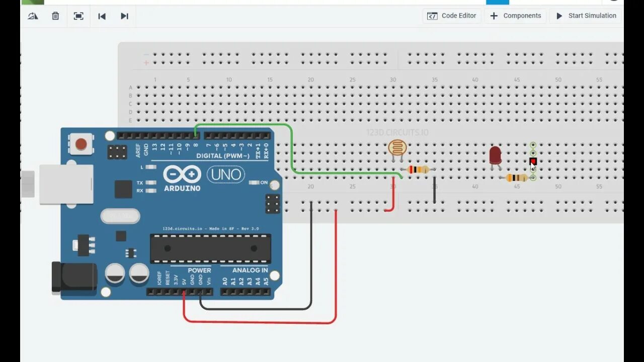The width and height of the screenshot is (644, 362).
Task: Click the rotate component toolbar icon
Action: coord(33,16)
